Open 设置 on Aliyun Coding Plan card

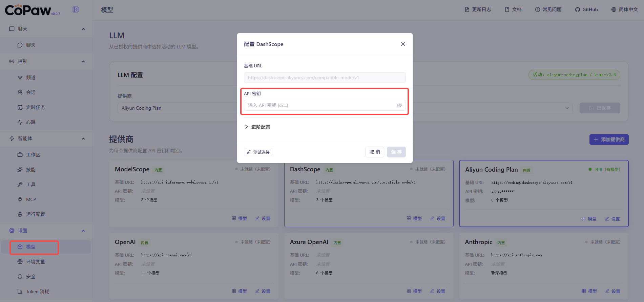coord(612,219)
